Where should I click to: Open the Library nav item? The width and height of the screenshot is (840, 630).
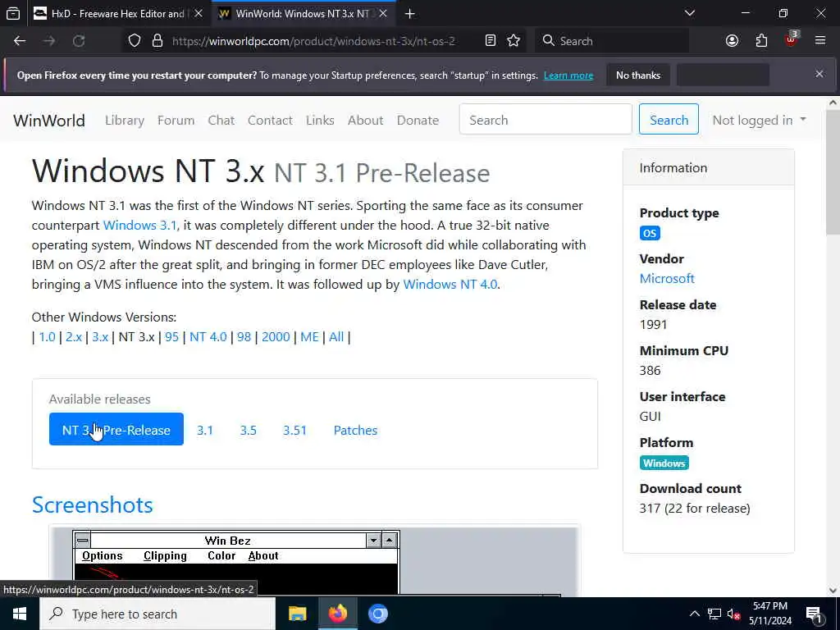tap(125, 120)
